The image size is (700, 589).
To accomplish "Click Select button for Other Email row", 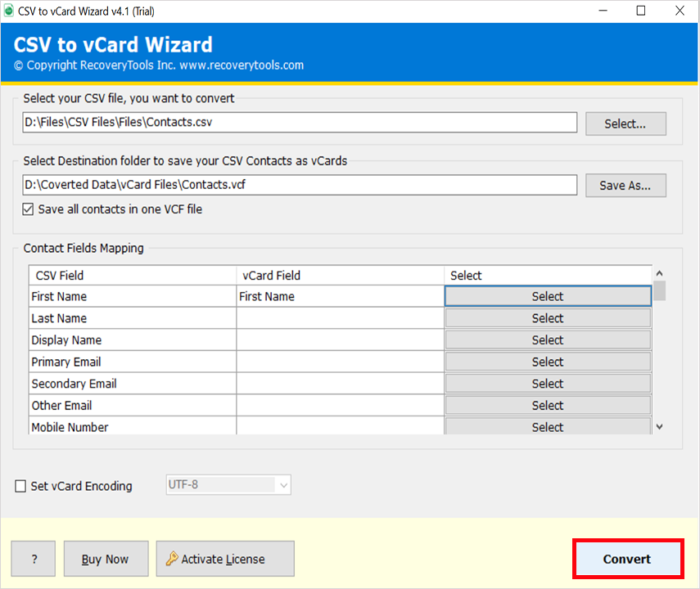I will [548, 406].
